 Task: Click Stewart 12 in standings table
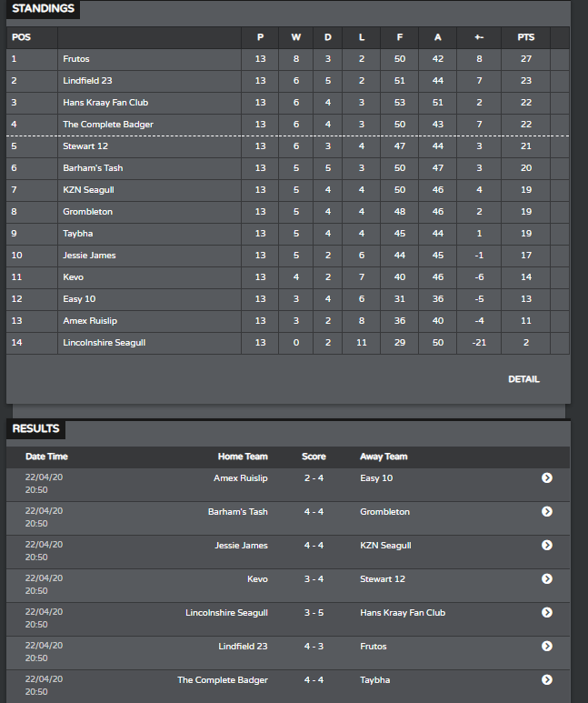click(x=85, y=146)
